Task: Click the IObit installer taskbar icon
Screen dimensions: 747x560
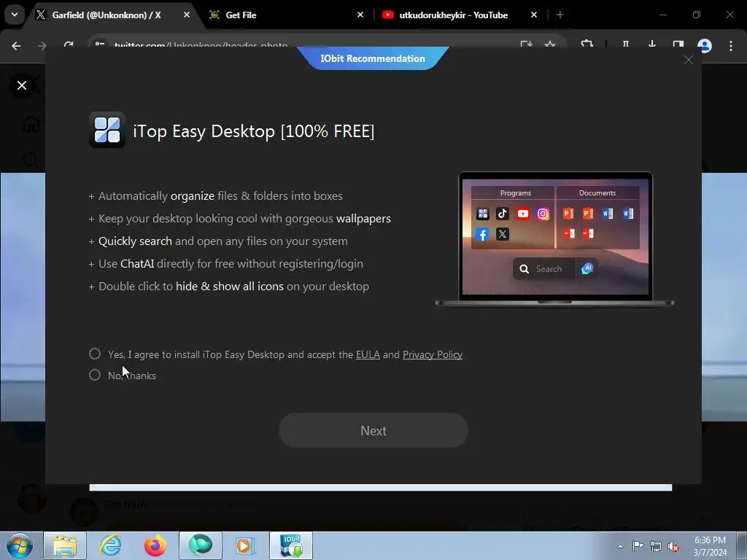Action: pos(291,545)
